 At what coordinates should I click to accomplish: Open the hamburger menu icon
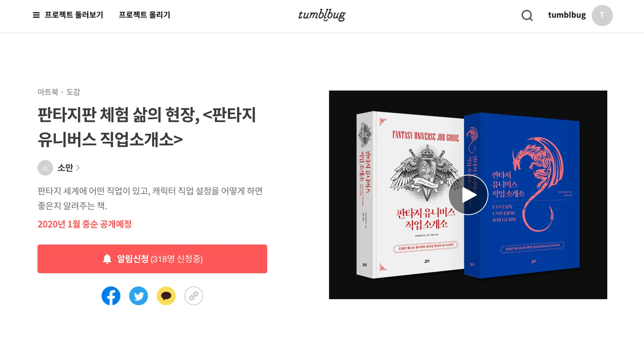click(36, 15)
